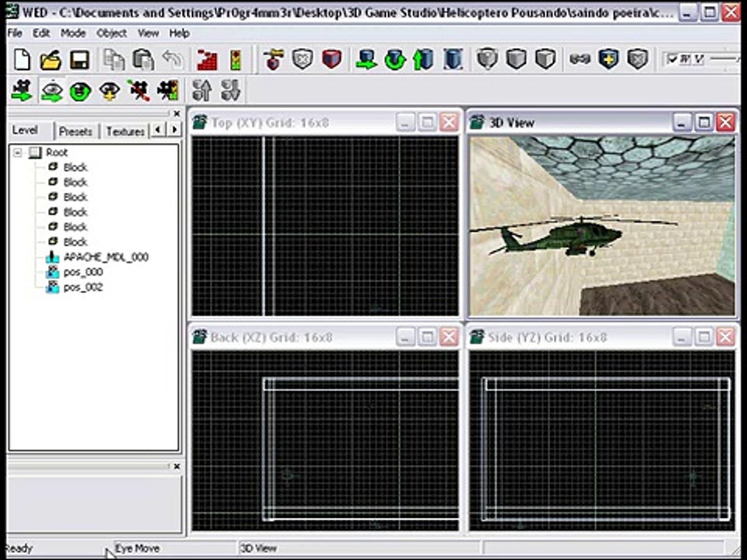Select the Rotate tool with green circular arrow

point(395,60)
